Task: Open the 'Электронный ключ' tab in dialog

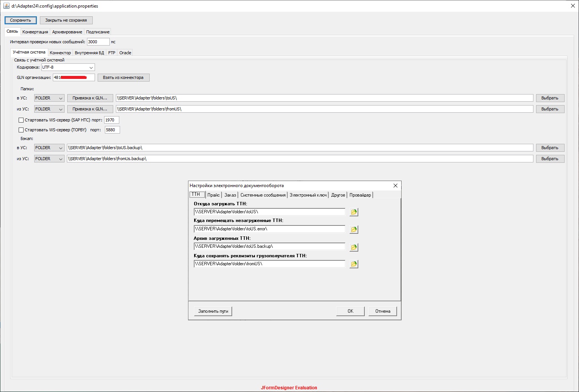Action: tap(308, 195)
